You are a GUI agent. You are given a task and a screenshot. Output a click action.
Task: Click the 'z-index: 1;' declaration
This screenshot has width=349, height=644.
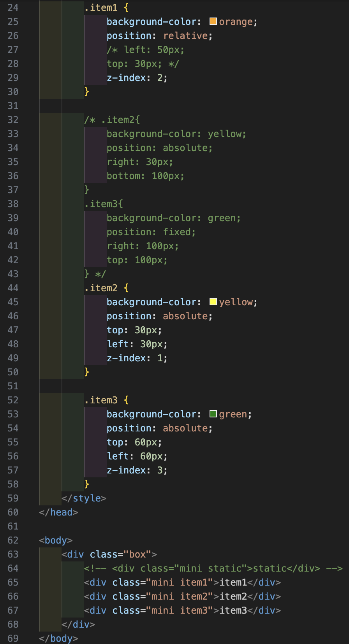[x=137, y=358]
